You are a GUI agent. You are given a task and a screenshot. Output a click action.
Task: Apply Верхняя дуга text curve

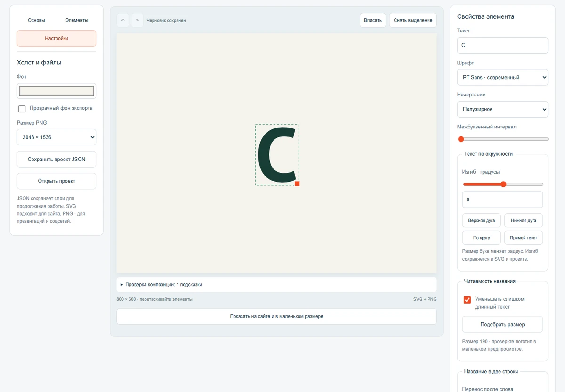[x=482, y=220]
